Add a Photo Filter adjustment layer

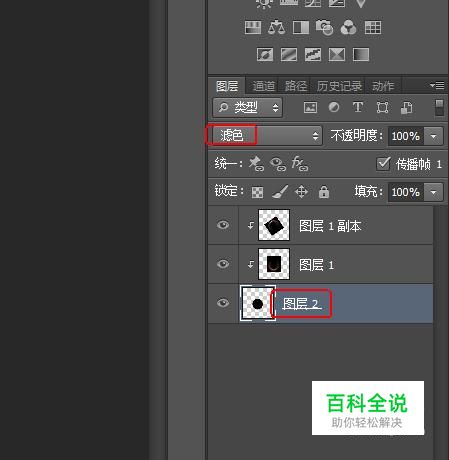point(324,27)
